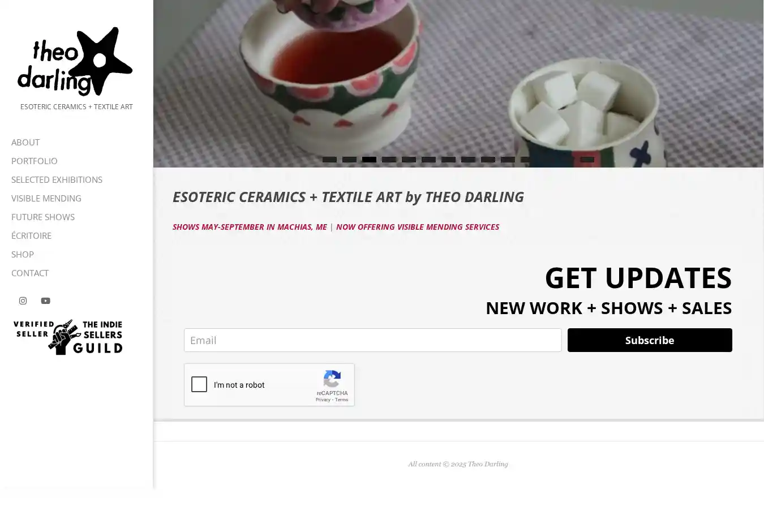Go to the PORTFOLIO section
The width and height of the screenshot is (764, 532).
[x=35, y=161]
